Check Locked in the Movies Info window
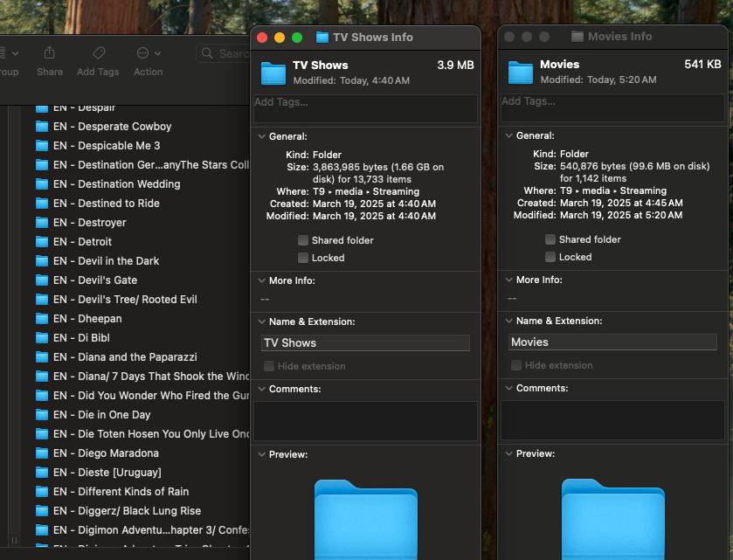This screenshot has width=733, height=560. click(550, 257)
